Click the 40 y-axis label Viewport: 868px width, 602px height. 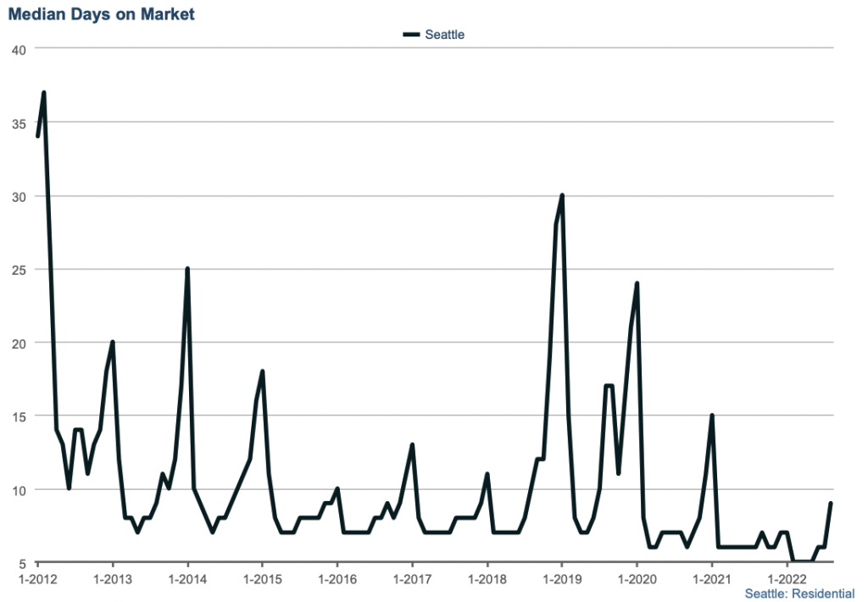19,50
